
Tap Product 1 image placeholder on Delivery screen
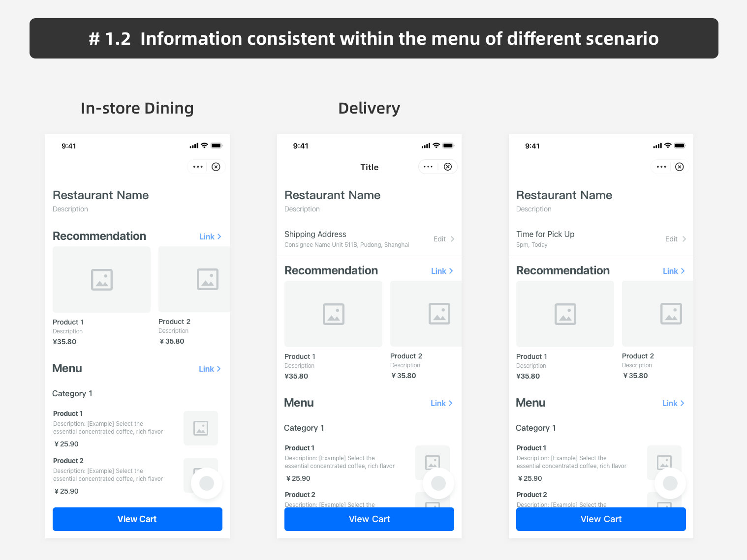(333, 314)
